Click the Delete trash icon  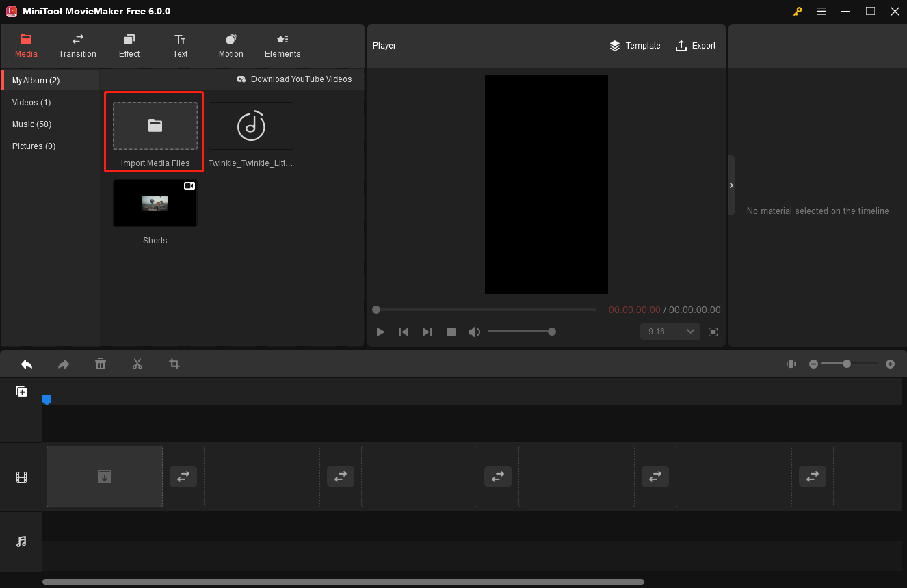click(101, 364)
